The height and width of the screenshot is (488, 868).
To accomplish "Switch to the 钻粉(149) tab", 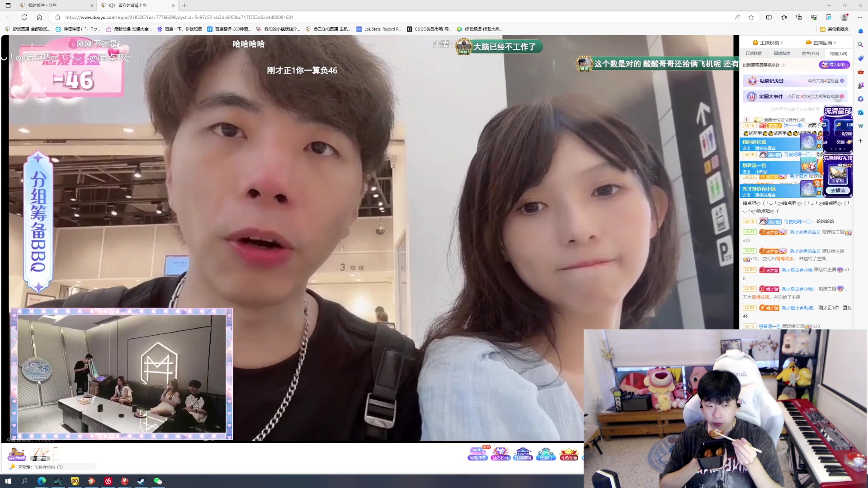I will click(x=838, y=53).
